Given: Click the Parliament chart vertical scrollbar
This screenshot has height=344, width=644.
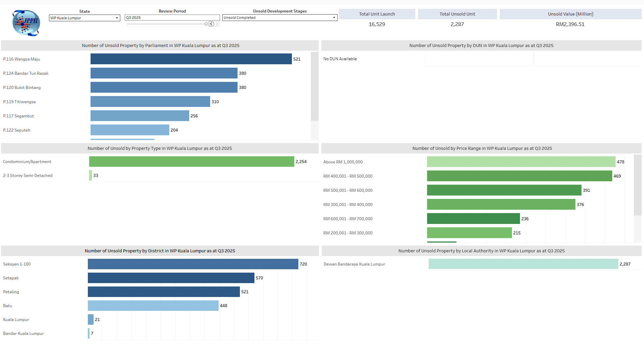Looking at the screenshot, I should [314, 87].
